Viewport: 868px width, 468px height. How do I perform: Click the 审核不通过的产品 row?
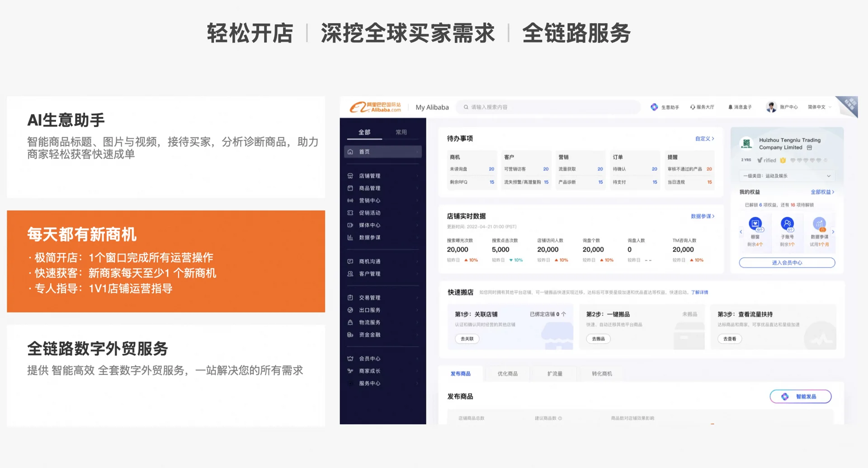pyautogui.click(x=690, y=169)
